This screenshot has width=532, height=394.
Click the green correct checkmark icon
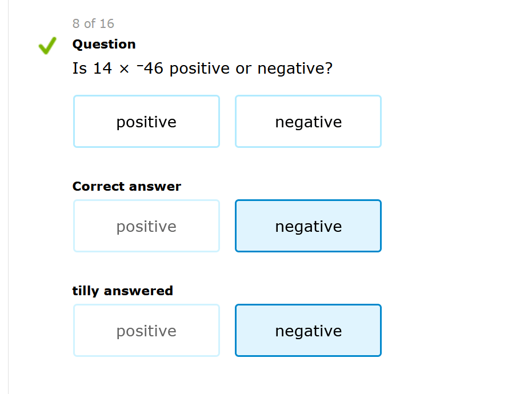pos(47,46)
